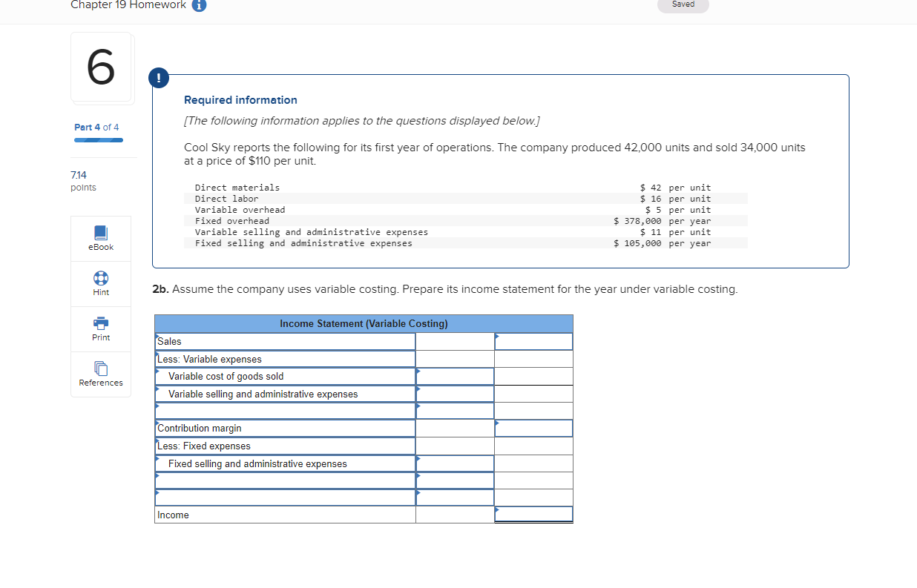Image resolution: width=917 pixels, height=588 pixels.
Task: Select the Income row label
Action: pyautogui.click(x=173, y=515)
